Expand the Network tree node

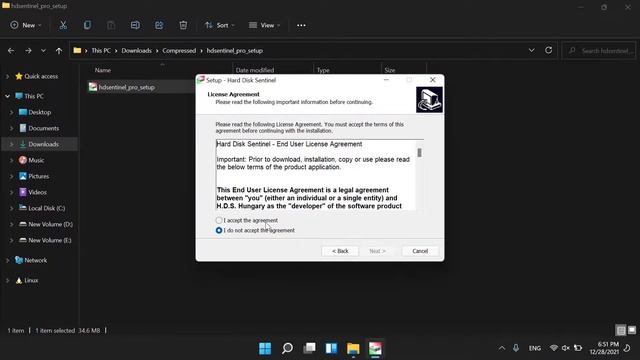7,260
